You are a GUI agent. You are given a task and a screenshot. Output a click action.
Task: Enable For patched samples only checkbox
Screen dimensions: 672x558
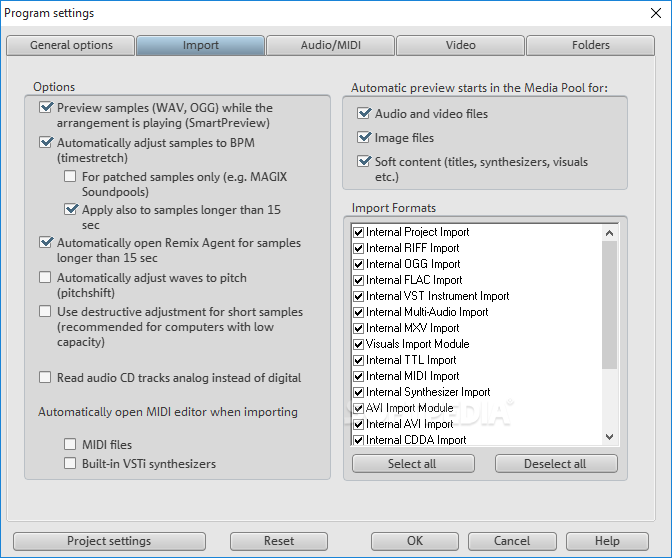click(x=70, y=176)
